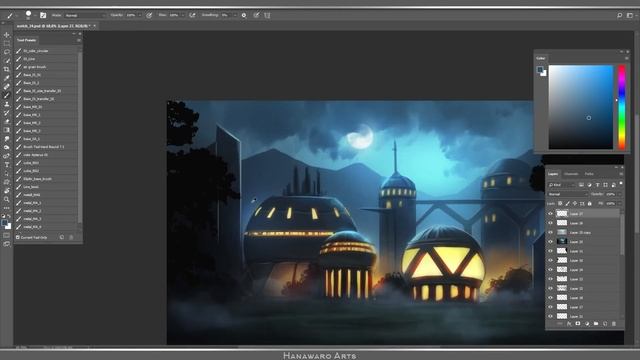Add a layer mask icon
640x360 pixels.
578,324
